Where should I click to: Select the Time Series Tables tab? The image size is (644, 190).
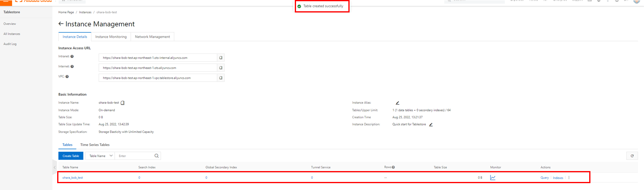pos(95,145)
